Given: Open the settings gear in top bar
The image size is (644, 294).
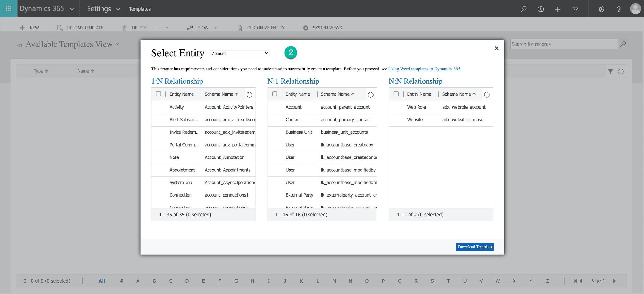Looking at the screenshot, I should (x=601, y=9).
